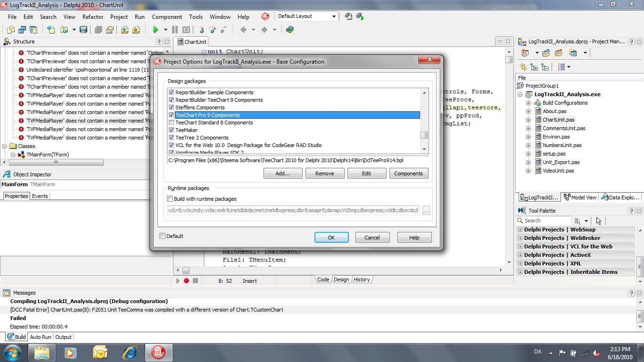The image size is (644, 362).
Task: Open the Component menu
Action: [167, 16]
